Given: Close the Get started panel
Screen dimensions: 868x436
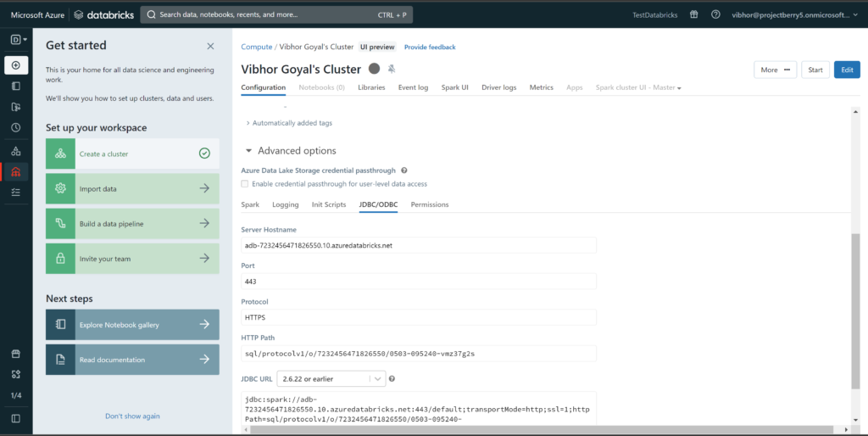Looking at the screenshot, I should click(210, 46).
